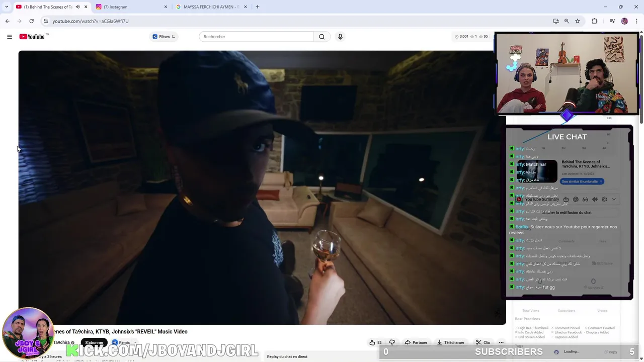Click the main video player
This screenshot has width=644, height=362.
[x=262, y=188]
